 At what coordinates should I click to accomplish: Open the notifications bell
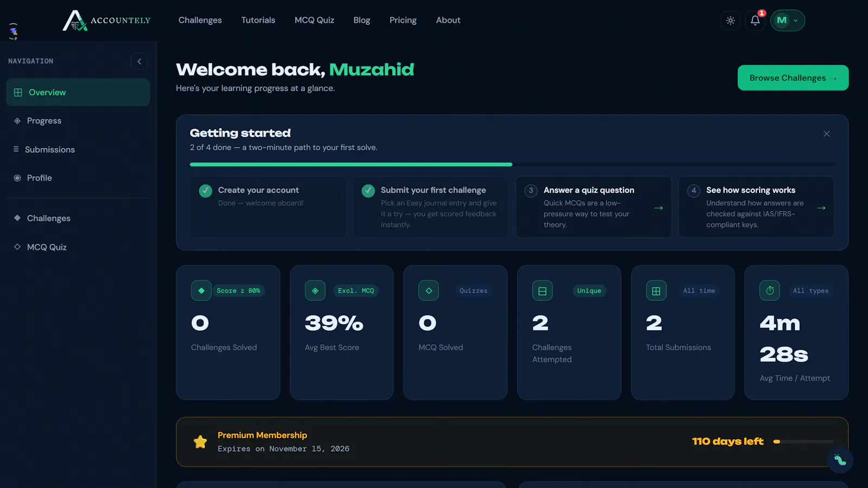coord(755,21)
